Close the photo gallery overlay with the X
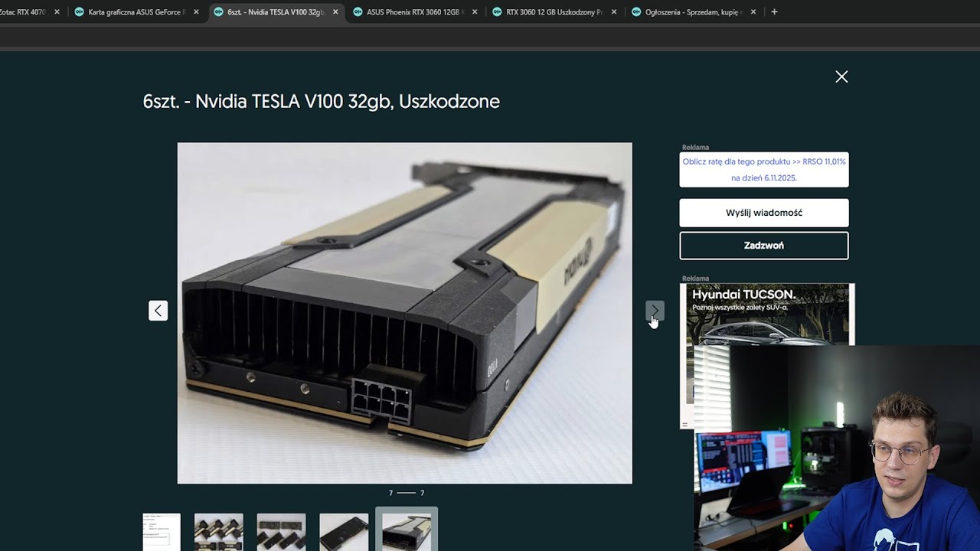 pyautogui.click(x=841, y=77)
